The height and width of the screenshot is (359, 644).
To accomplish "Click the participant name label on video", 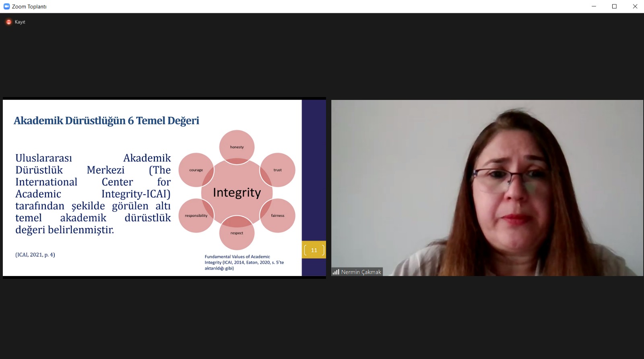I will [x=361, y=272].
